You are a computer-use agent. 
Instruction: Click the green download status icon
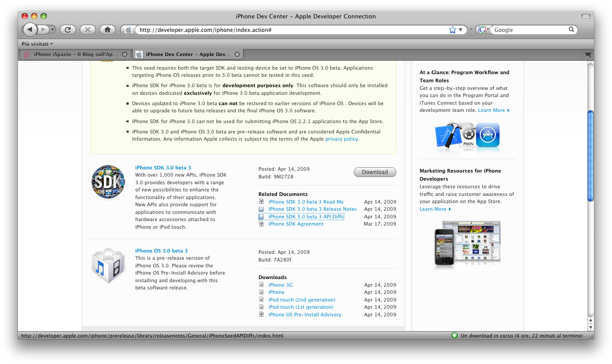click(x=454, y=335)
